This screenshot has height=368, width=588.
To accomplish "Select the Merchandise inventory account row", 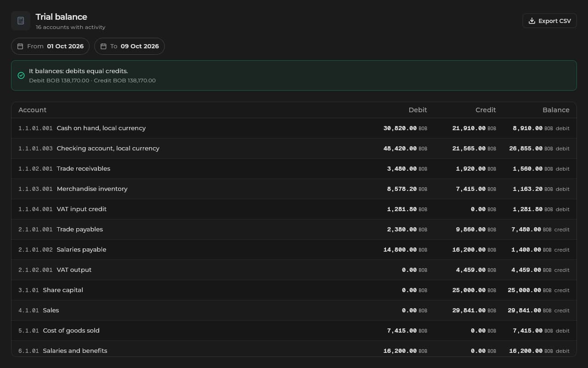I will coord(294,189).
